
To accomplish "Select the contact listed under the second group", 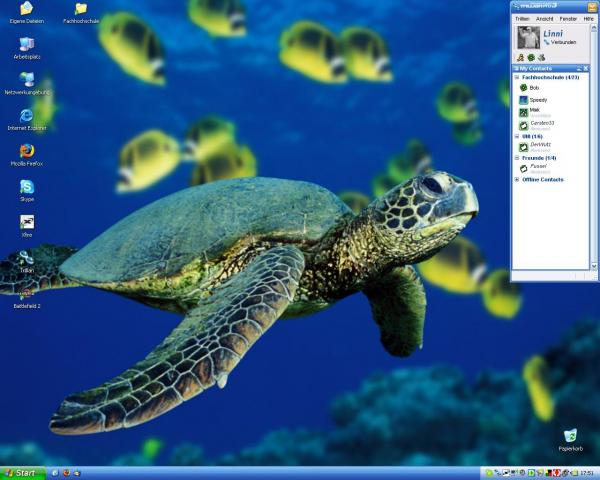I will tap(540, 147).
